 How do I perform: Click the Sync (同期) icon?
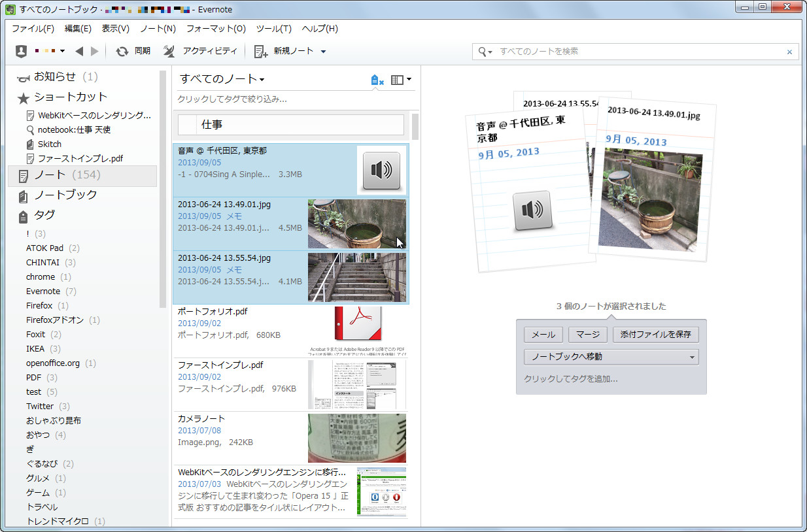click(122, 50)
